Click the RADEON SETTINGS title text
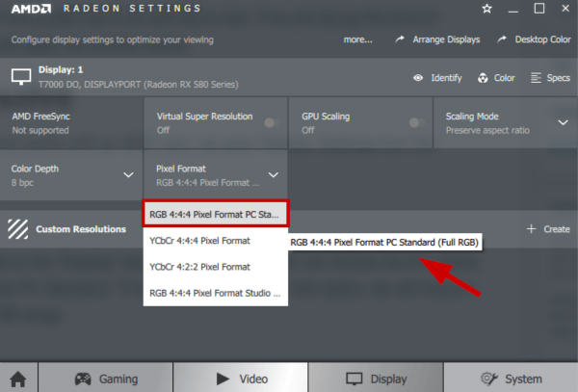 [132, 8]
